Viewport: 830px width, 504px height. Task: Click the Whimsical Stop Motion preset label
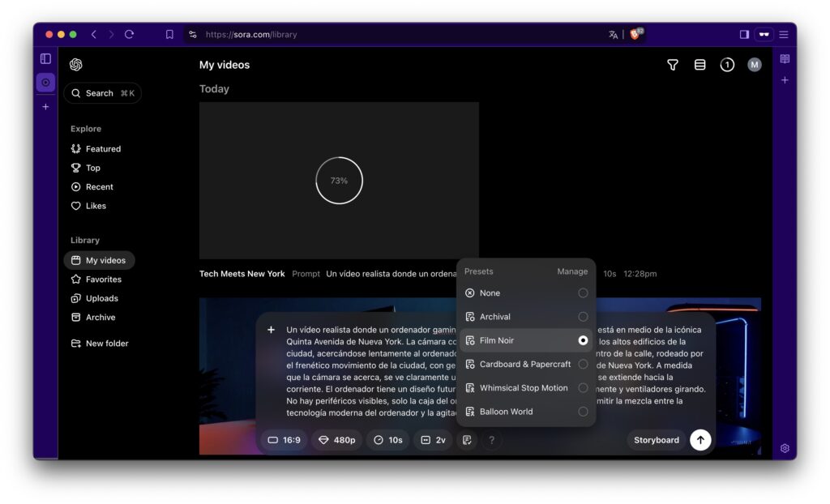524,388
